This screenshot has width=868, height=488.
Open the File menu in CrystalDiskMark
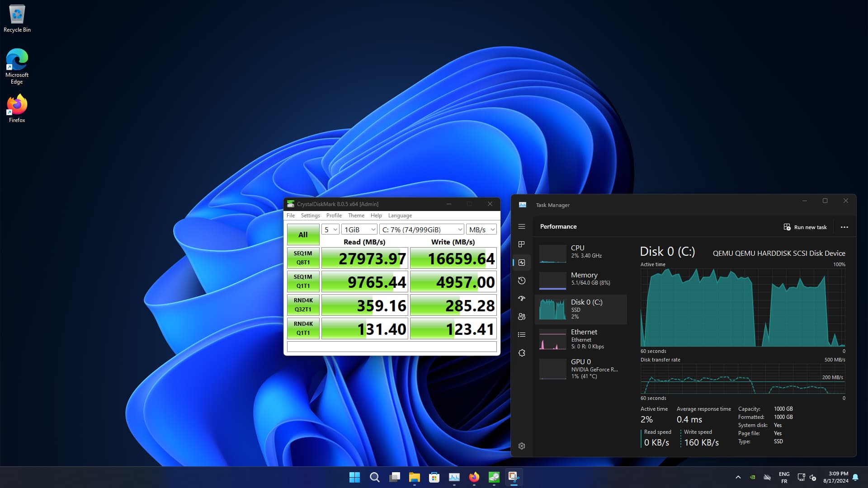pos(291,216)
